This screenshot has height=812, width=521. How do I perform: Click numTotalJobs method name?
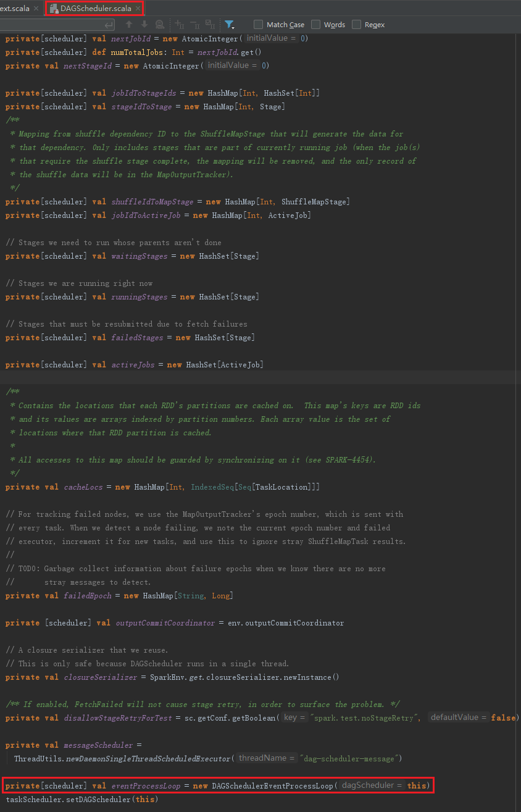137,52
